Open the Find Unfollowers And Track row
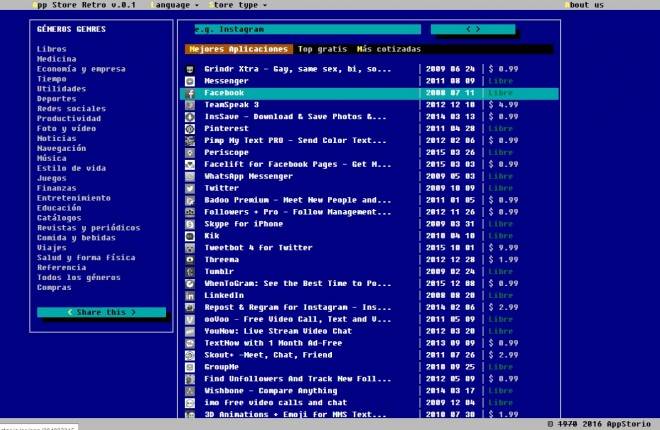 [370, 379]
